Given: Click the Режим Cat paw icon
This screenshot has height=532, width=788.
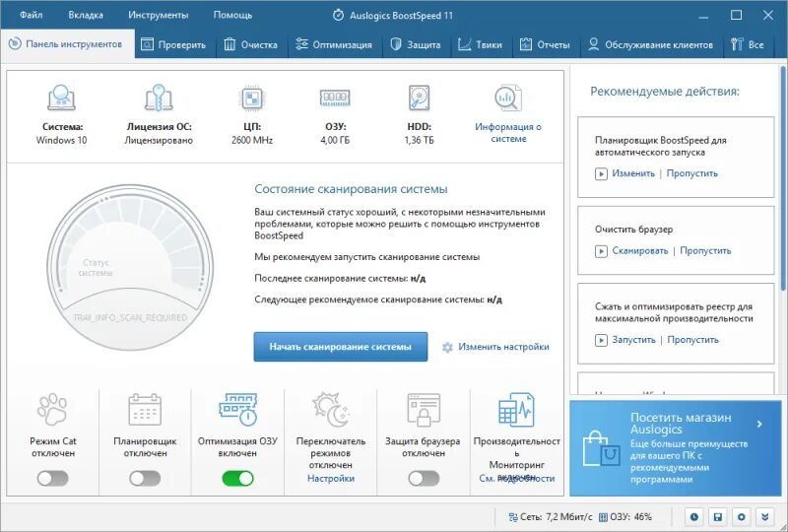Looking at the screenshot, I should (x=52, y=409).
